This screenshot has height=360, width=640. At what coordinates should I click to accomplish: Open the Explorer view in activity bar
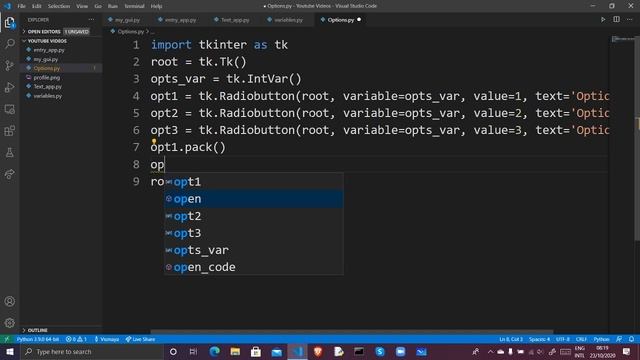coord(9,22)
